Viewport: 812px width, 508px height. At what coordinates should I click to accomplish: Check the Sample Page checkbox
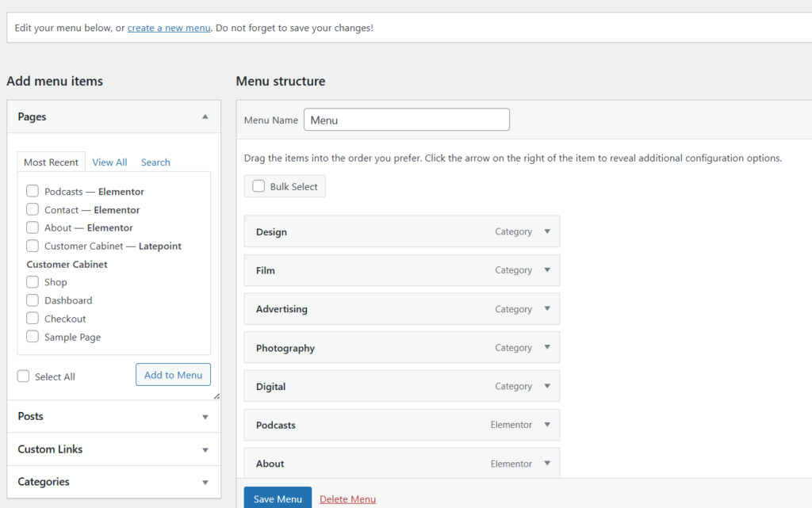coord(32,336)
